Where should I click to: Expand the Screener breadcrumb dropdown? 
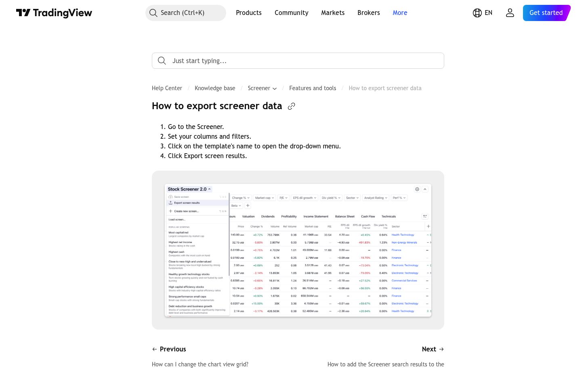[x=262, y=88]
